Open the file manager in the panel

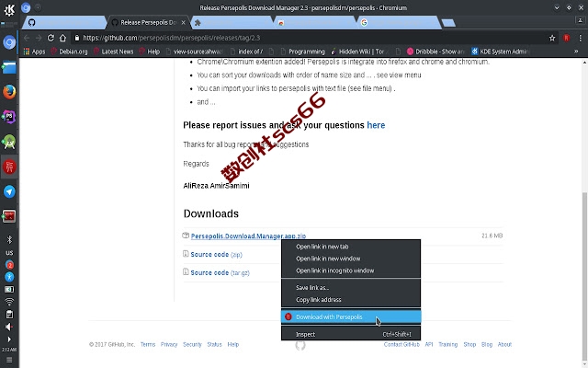pyautogui.click(x=9, y=67)
